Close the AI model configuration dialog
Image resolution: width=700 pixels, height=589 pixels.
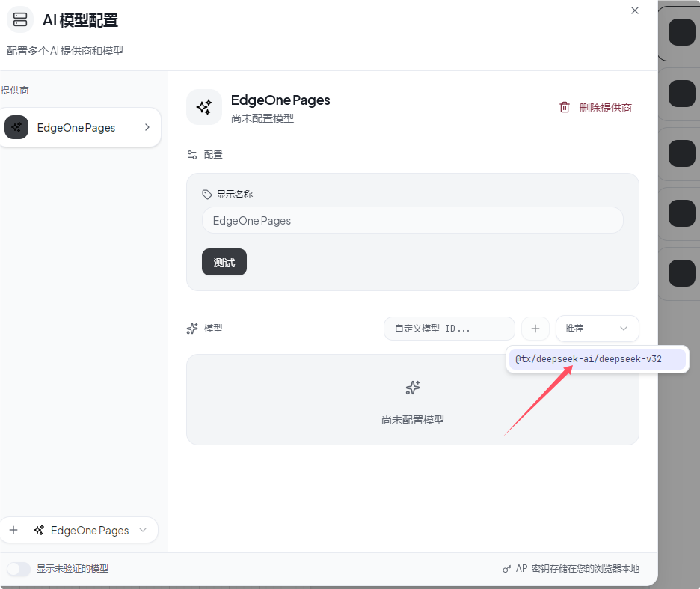pyautogui.click(x=634, y=10)
